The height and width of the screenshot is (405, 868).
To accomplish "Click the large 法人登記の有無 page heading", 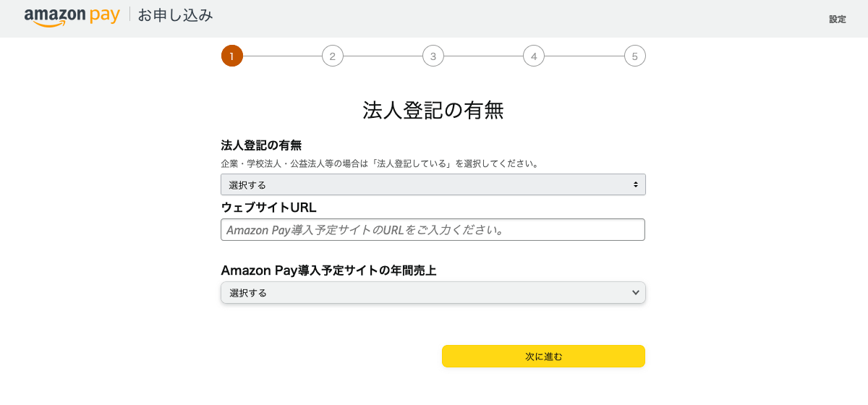I will pyautogui.click(x=433, y=111).
